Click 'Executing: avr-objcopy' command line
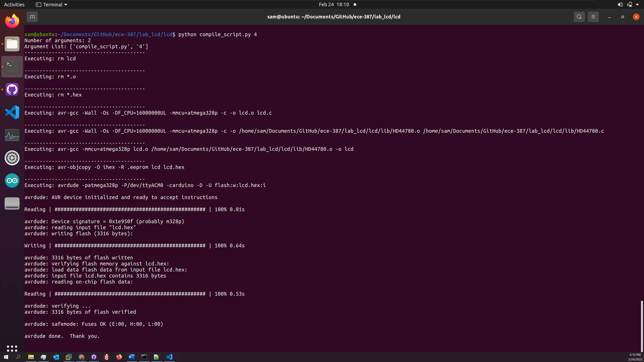Viewport: 644px width, 362px height. coord(104,167)
